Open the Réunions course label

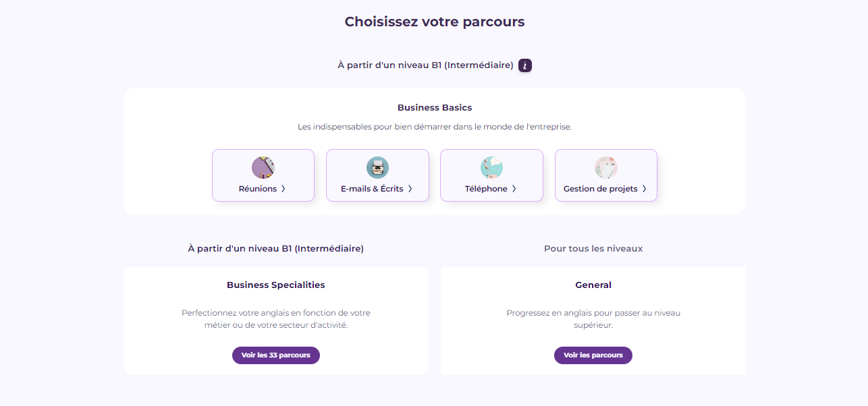click(x=258, y=189)
